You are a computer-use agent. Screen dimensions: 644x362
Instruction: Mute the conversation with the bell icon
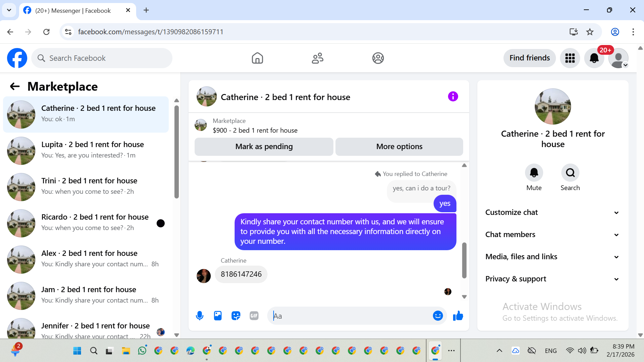click(x=534, y=173)
